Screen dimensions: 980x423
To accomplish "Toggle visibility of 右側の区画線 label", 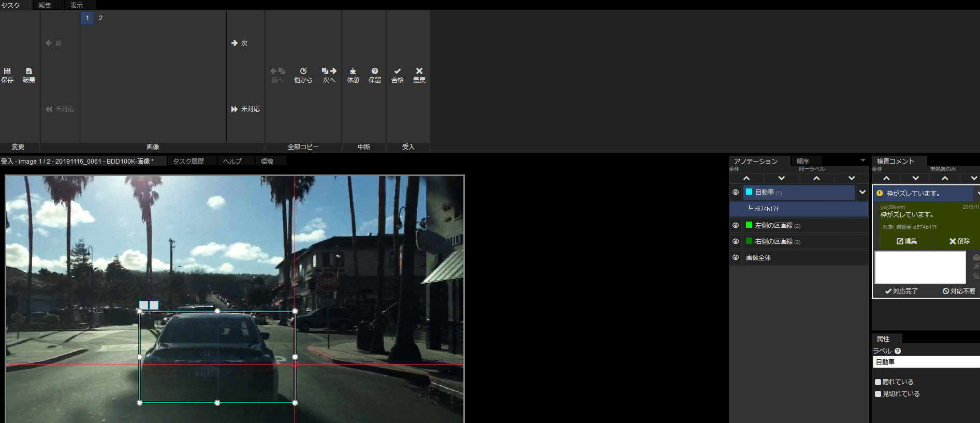I will (x=736, y=241).
